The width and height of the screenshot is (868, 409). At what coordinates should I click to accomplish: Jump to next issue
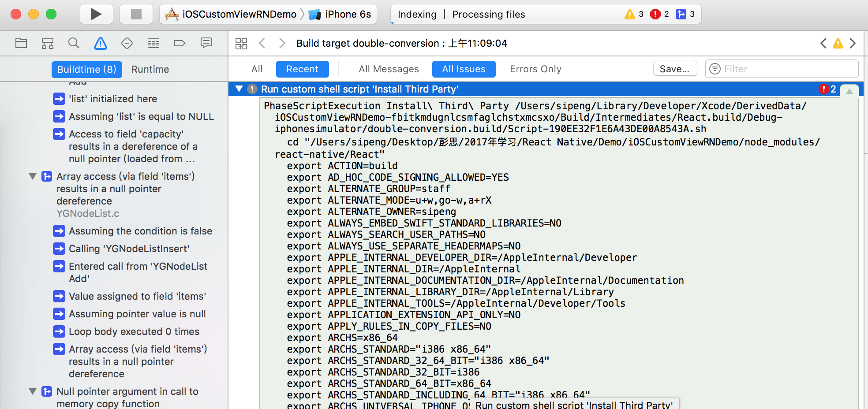pyautogui.click(x=853, y=43)
